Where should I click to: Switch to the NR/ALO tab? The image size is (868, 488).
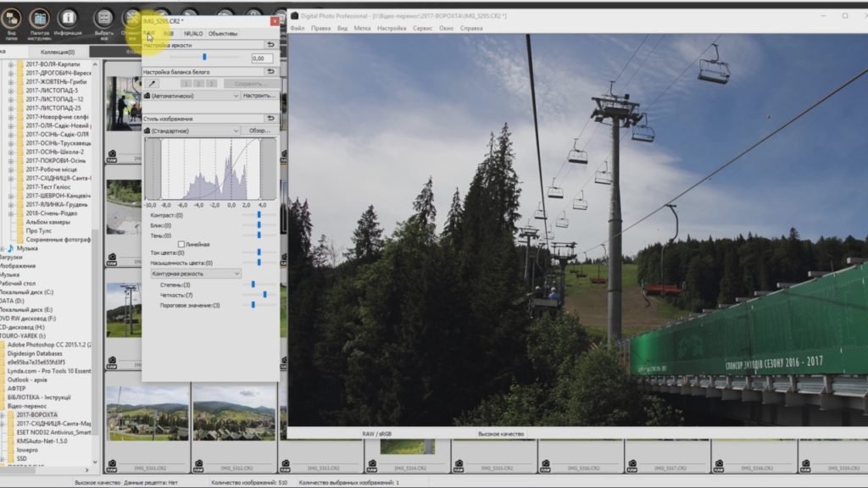[193, 34]
